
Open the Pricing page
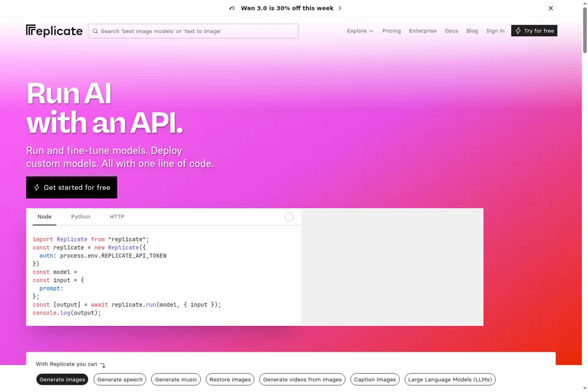[391, 31]
